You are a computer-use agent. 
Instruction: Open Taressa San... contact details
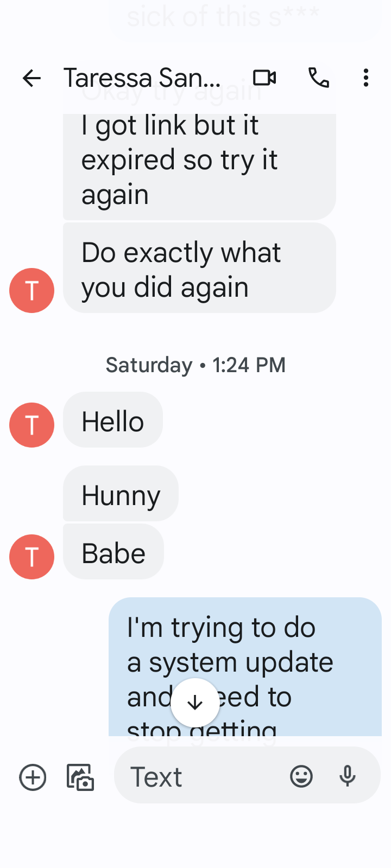point(142,78)
